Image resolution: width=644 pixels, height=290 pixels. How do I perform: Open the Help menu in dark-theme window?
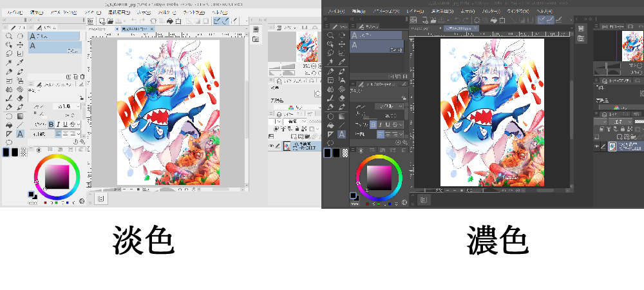545,11
